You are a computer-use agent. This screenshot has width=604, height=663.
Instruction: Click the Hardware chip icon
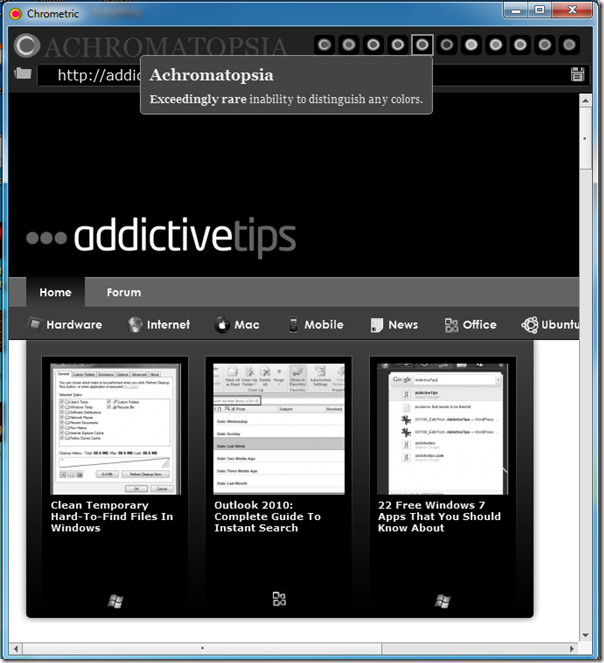pos(35,324)
